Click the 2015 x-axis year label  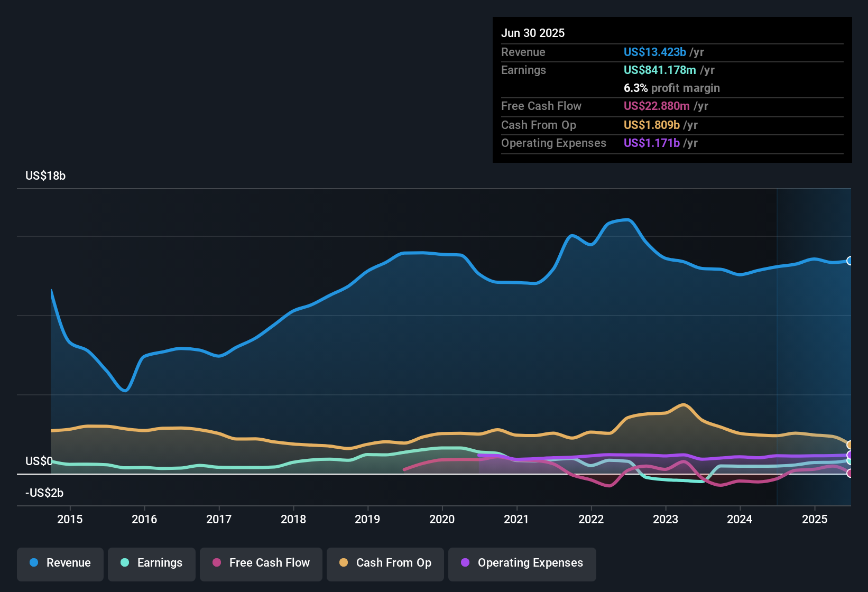(x=70, y=519)
